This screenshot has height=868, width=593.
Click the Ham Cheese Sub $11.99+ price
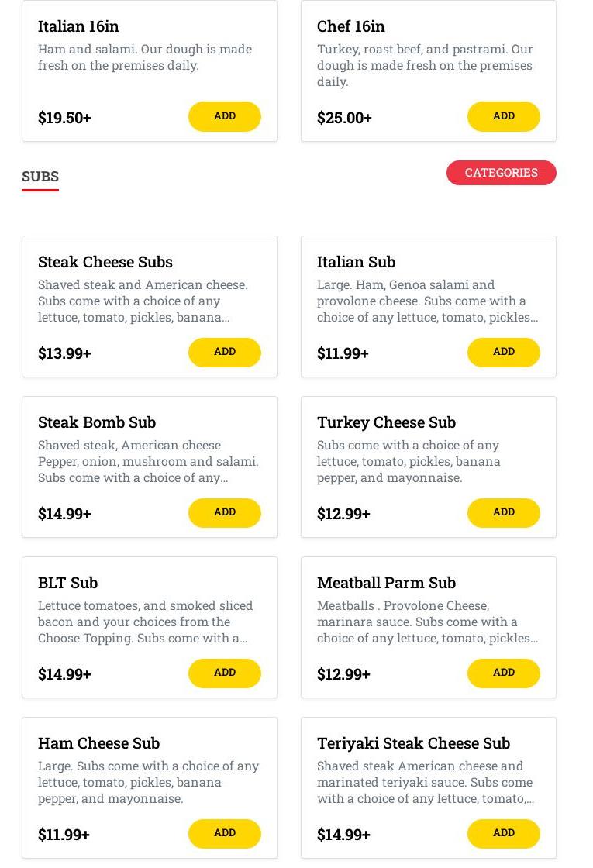[64, 835]
